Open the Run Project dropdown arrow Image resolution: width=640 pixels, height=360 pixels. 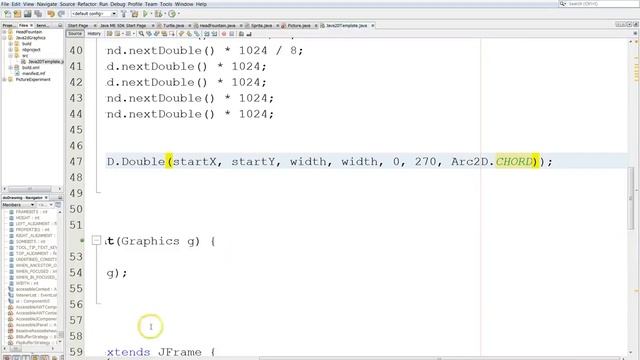151,14
